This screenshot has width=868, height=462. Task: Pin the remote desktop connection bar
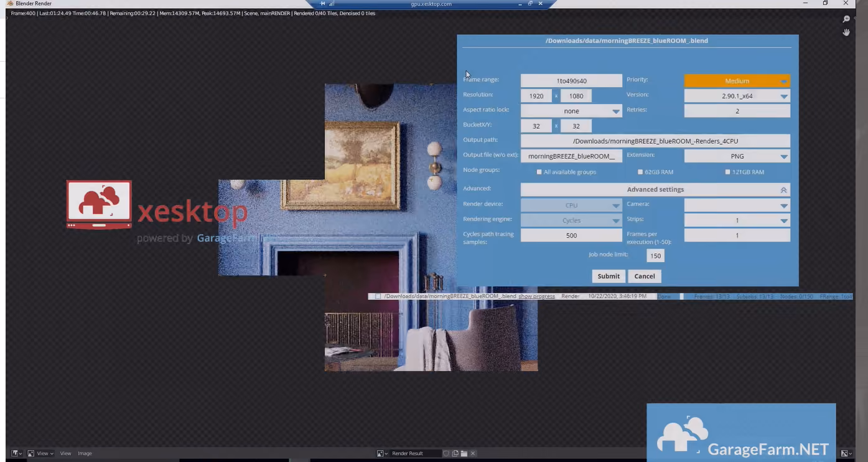point(323,4)
